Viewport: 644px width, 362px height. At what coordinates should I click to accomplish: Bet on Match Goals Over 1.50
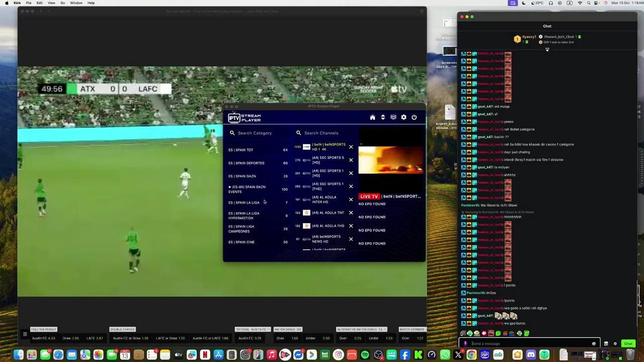287,338
